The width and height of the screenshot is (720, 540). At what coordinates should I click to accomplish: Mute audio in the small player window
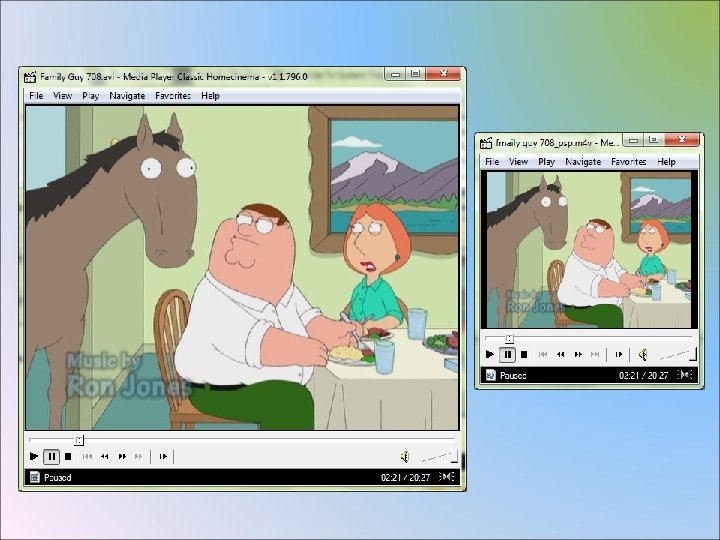[x=643, y=354]
